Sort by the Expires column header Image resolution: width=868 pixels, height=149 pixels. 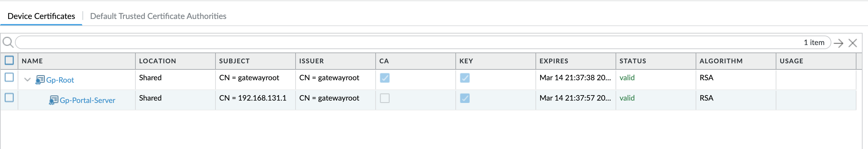(x=554, y=61)
